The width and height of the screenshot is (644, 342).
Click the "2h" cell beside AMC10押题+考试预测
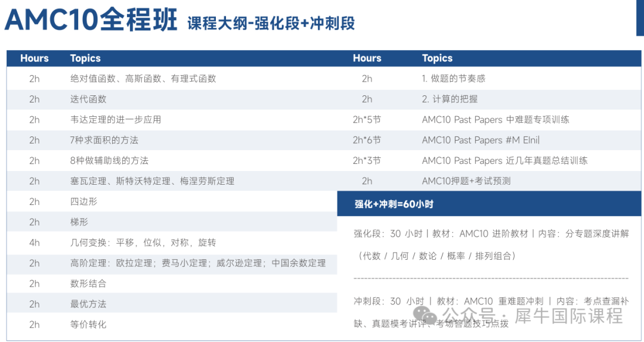point(367,181)
